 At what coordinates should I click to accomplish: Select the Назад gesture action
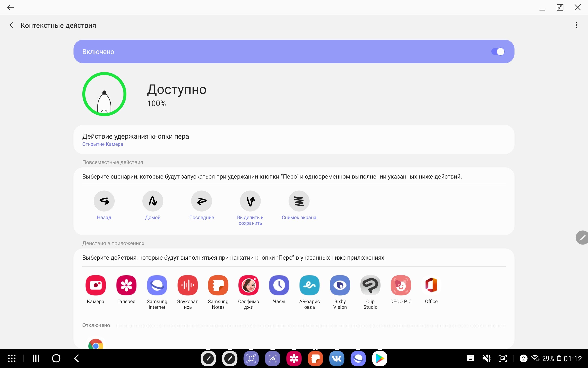[x=104, y=205]
